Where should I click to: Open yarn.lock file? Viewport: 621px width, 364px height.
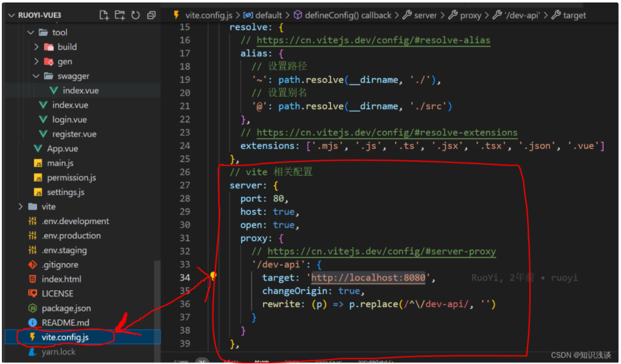pos(58,352)
